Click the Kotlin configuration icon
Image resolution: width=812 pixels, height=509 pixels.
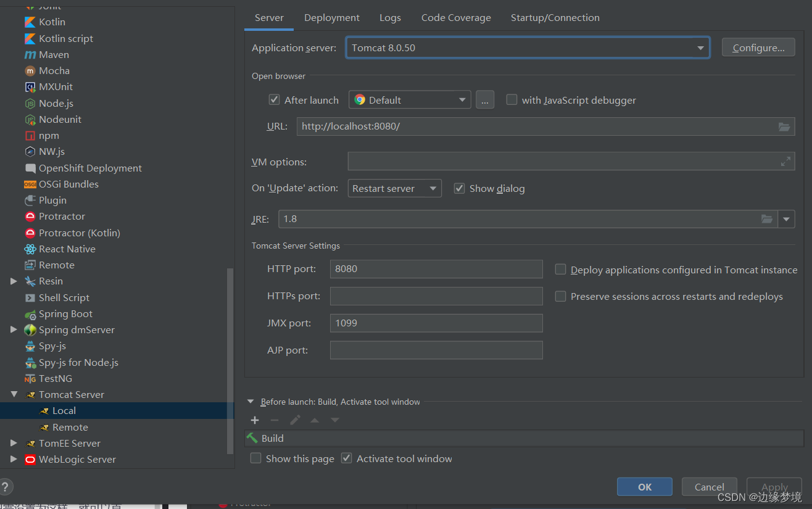pos(30,22)
